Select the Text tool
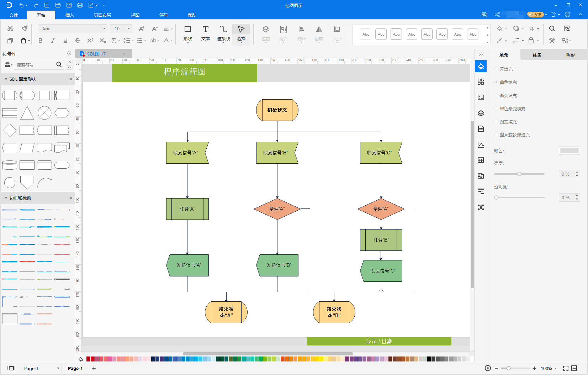The image size is (588, 375). pyautogui.click(x=206, y=33)
